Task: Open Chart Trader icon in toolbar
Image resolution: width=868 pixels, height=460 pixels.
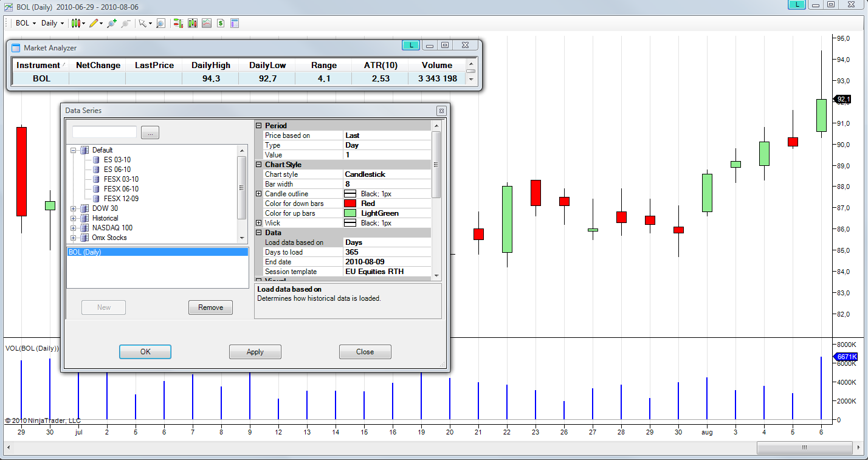Action: click(179, 23)
